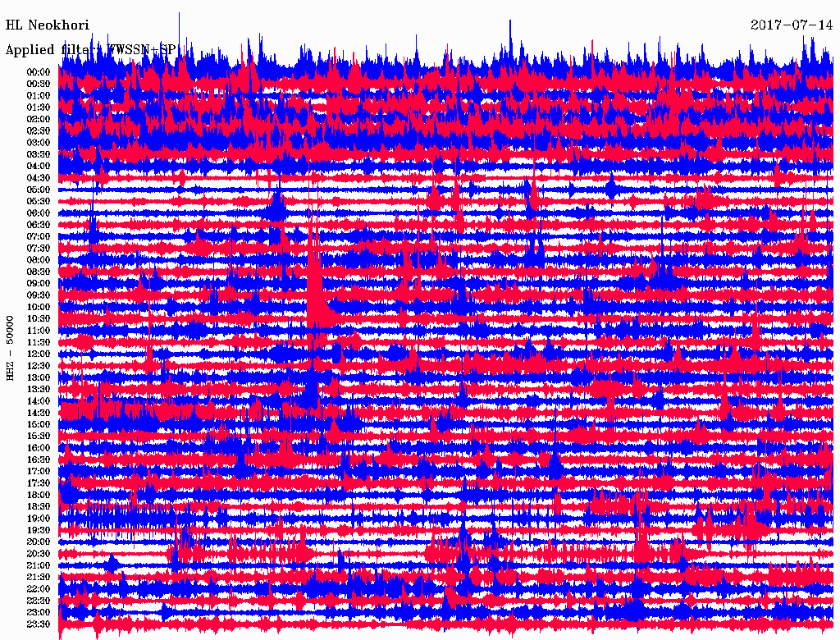
Task: Select the 15:00 time label
Action: 39,424
